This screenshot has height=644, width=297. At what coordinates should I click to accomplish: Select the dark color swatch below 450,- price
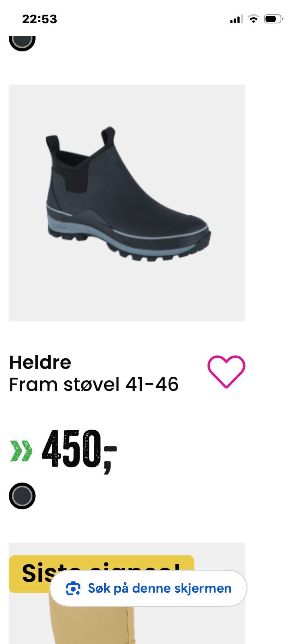(x=22, y=496)
